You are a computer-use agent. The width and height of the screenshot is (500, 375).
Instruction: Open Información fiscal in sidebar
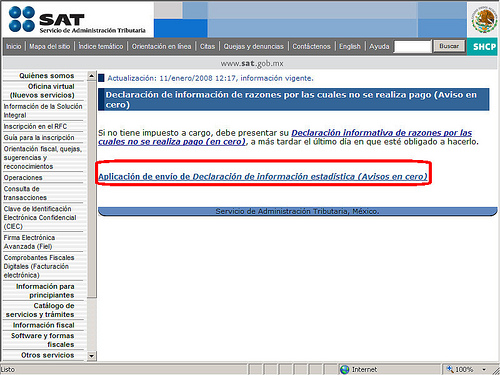(44, 325)
